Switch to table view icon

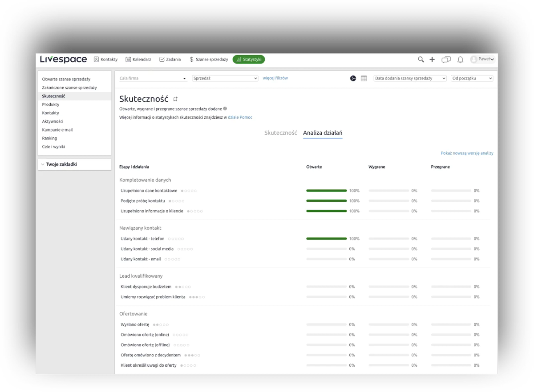364,78
